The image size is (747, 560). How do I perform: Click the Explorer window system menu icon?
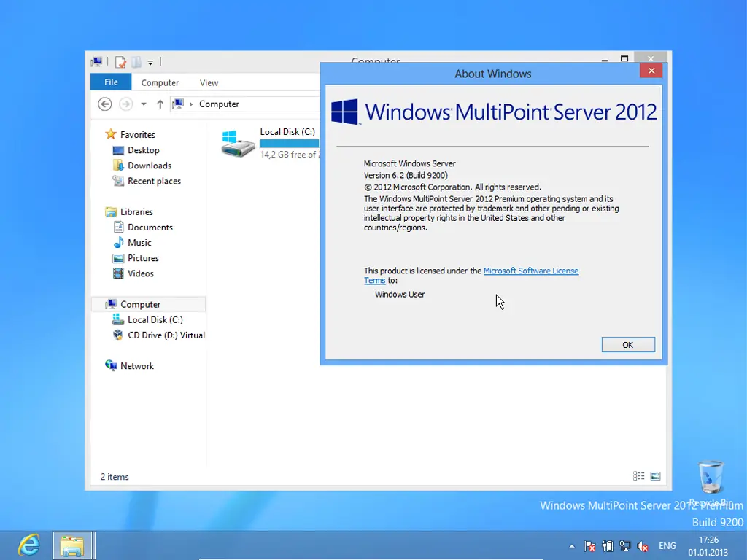coord(97,62)
